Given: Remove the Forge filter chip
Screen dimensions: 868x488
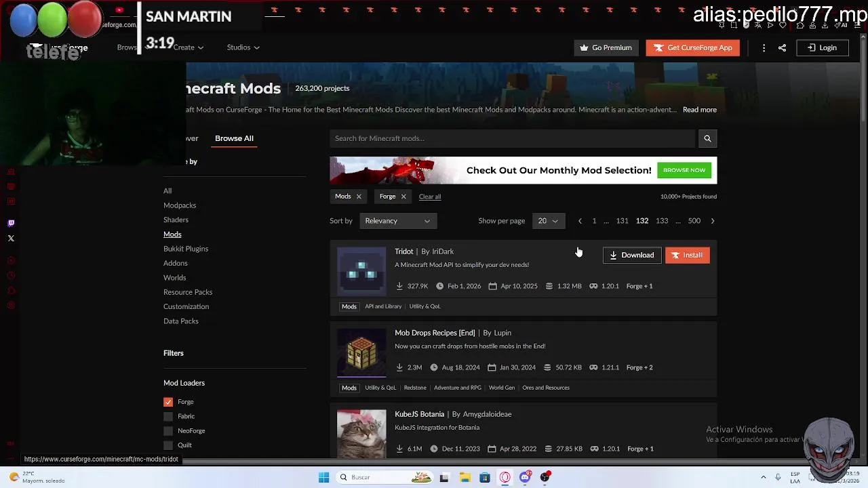Looking at the screenshot, I should point(403,197).
